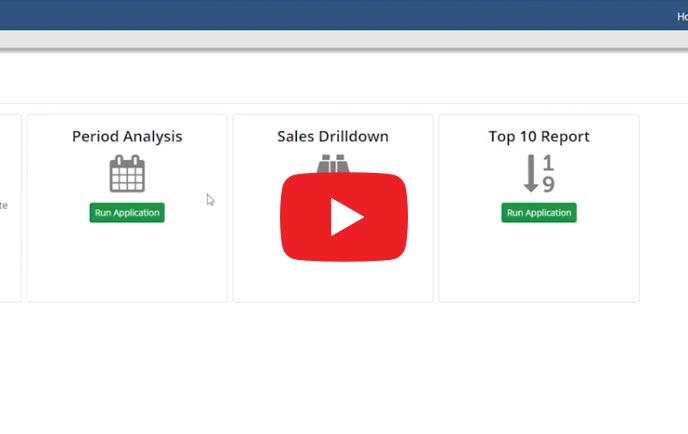Click the calendar icon under Period Analysis
The width and height of the screenshot is (688, 434).
pos(127,174)
